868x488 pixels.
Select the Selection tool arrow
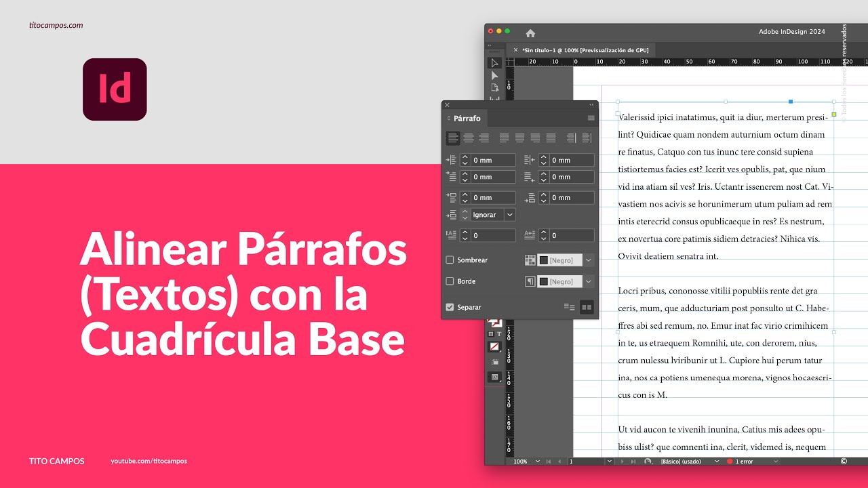tap(494, 63)
